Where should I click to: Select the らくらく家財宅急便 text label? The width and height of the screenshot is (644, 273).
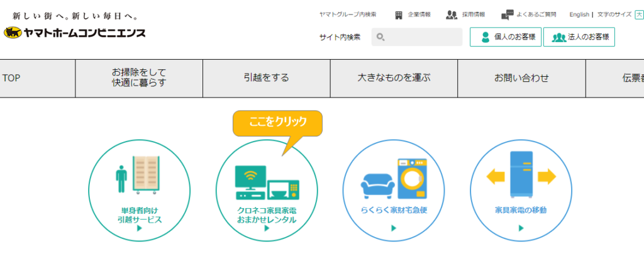[x=394, y=211]
